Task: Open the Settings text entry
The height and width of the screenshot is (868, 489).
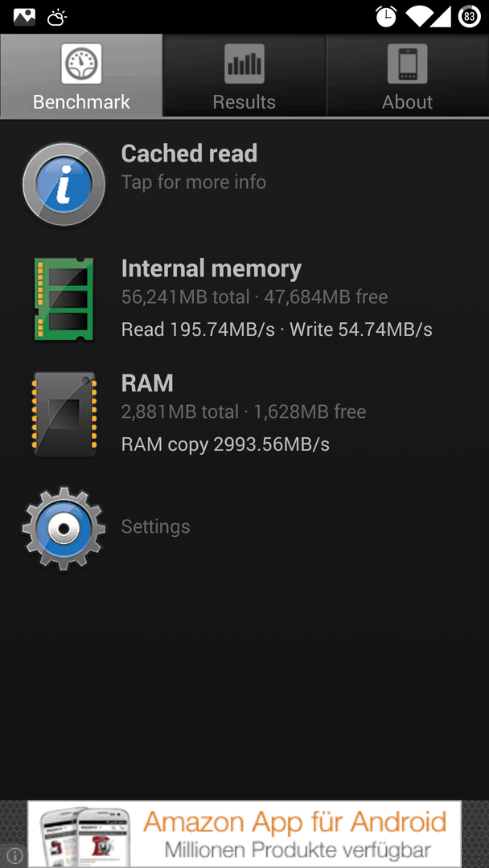Action: [155, 526]
